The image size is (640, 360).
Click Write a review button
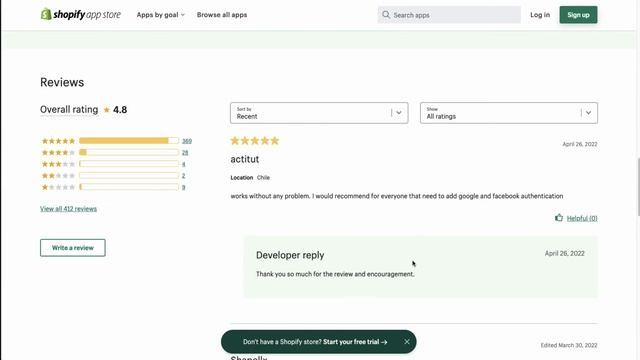coord(73,248)
